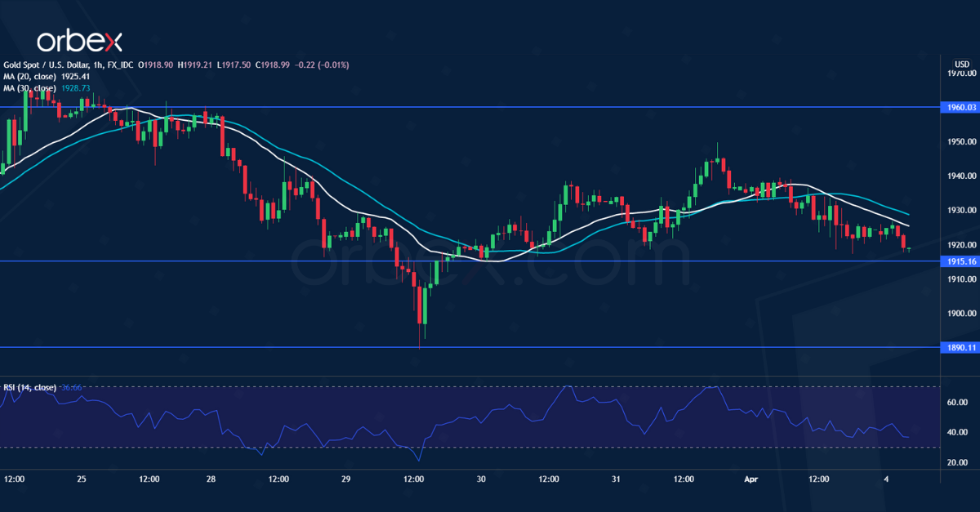Select the RSI value 36.66 readout
The height and width of the screenshot is (512, 980).
71,385
